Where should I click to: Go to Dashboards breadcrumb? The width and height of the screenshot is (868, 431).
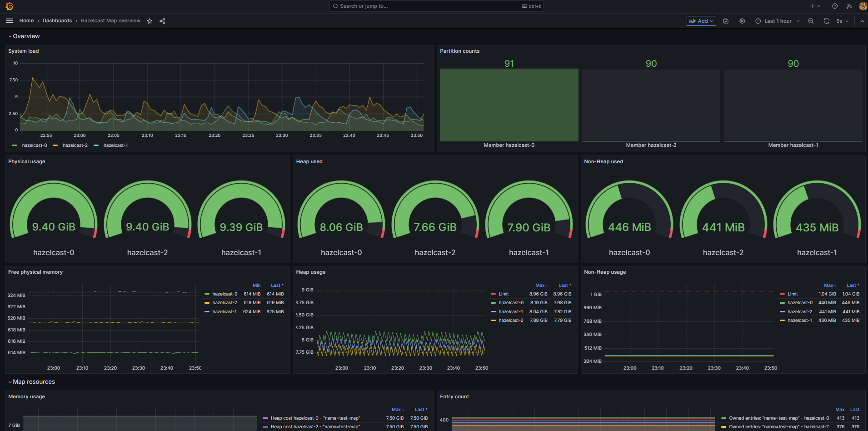pyautogui.click(x=57, y=21)
